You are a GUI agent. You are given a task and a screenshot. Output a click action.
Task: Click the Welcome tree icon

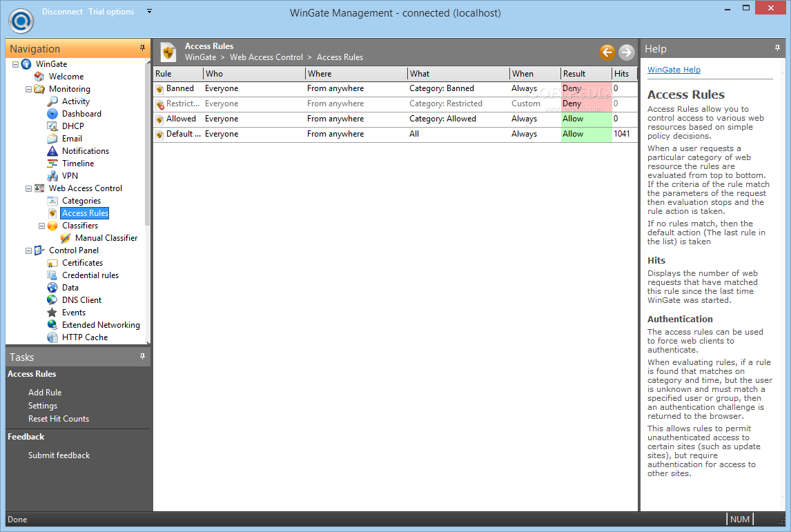(x=39, y=77)
